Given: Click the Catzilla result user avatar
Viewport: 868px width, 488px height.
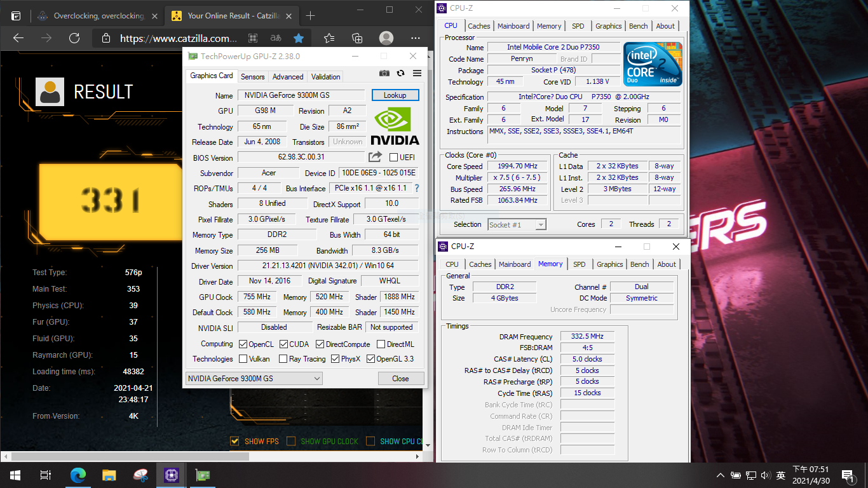Looking at the screenshot, I should pyautogui.click(x=49, y=91).
